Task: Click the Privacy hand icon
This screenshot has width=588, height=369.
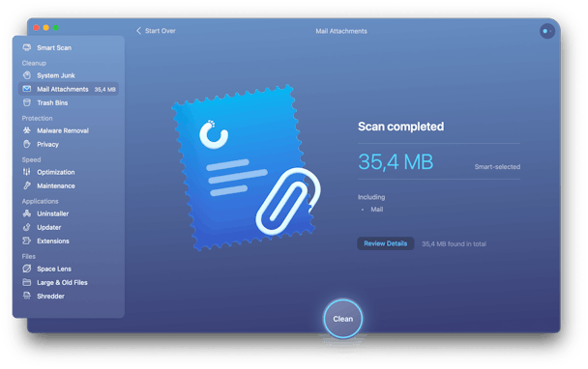Action: 27,144
